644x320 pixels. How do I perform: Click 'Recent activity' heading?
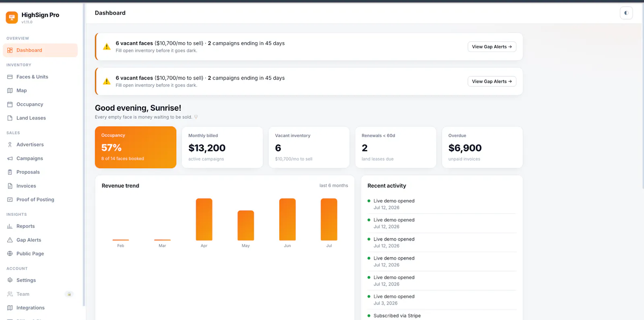click(x=387, y=186)
